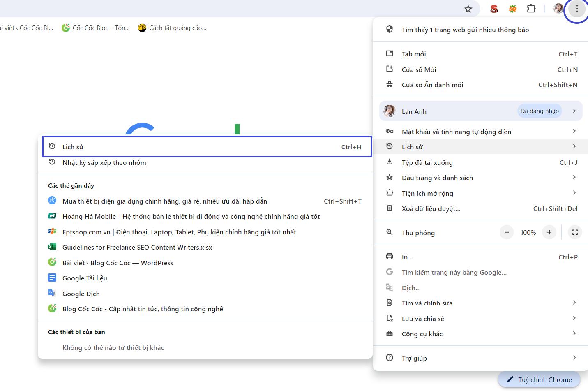The image size is (588, 391).
Task: Open Tệp đã tải xuống downloads
Action: point(481,162)
